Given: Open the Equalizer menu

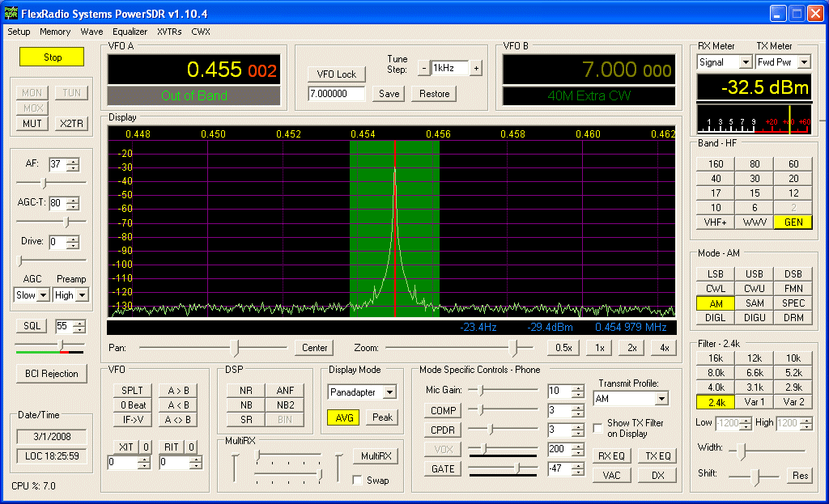Looking at the screenshot, I should pyautogui.click(x=130, y=32).
